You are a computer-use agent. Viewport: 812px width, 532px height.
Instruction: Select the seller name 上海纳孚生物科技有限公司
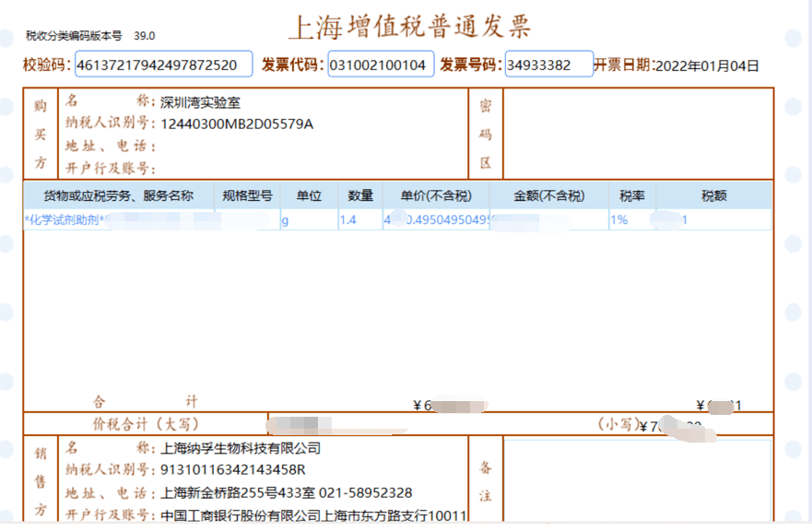click(241, 448)
